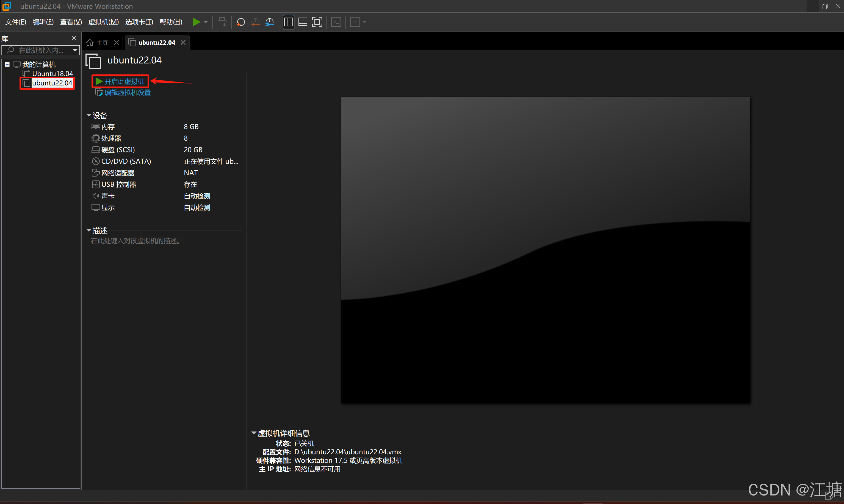Open the console view toolbar icon
This screenshot has width=844, height=504.
coord(336,22)
